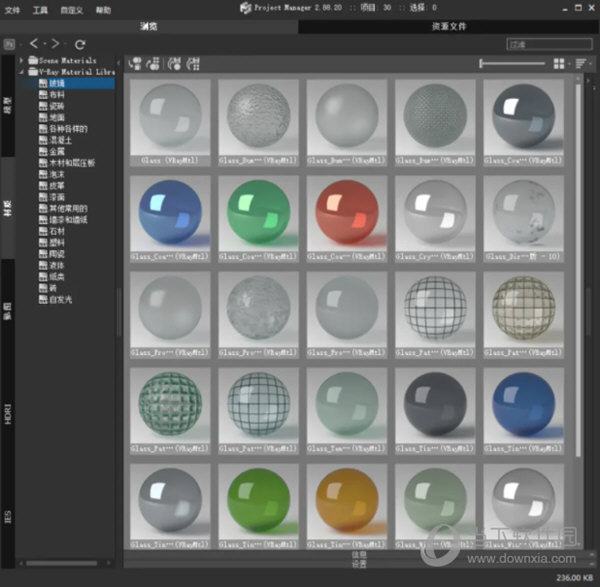This screenshot has width=600, height=587.
Task: Open the 工具 menu
Action: point(40,10)
